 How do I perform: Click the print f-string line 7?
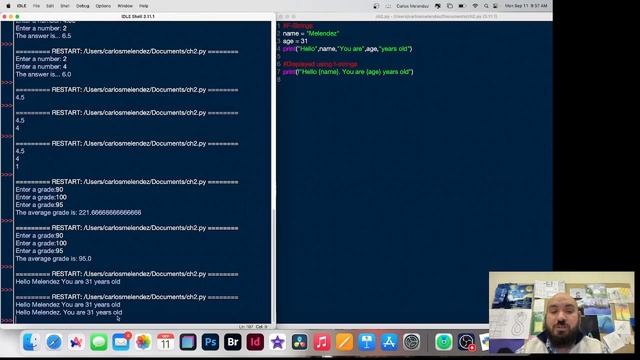click(348, 72)
